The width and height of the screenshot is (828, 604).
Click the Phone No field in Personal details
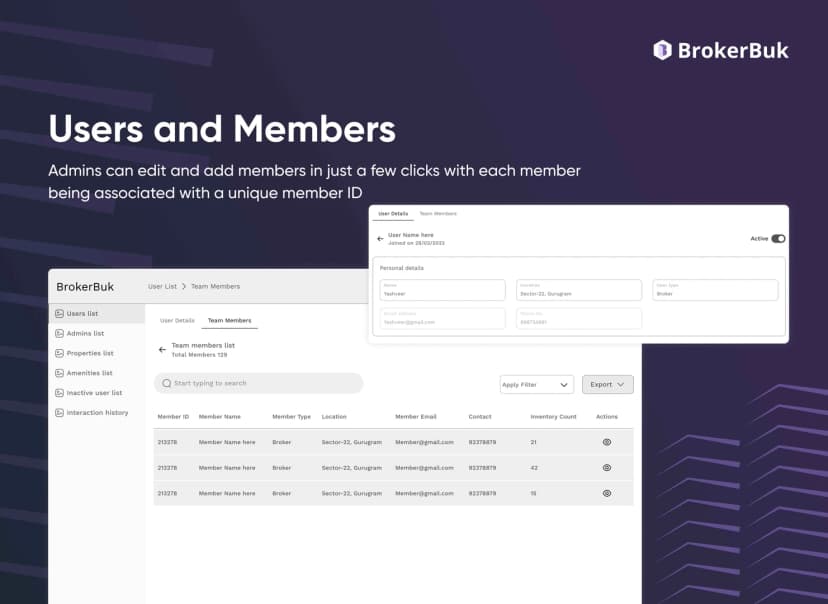click(x=579, y=318)
